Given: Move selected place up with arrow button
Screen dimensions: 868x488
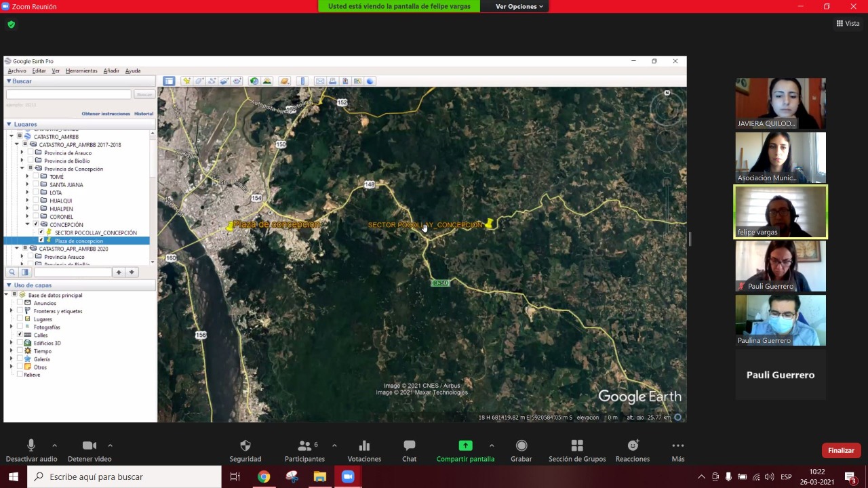Looking at the screenshot, I should pyautogui.click(x=119, y=272).
